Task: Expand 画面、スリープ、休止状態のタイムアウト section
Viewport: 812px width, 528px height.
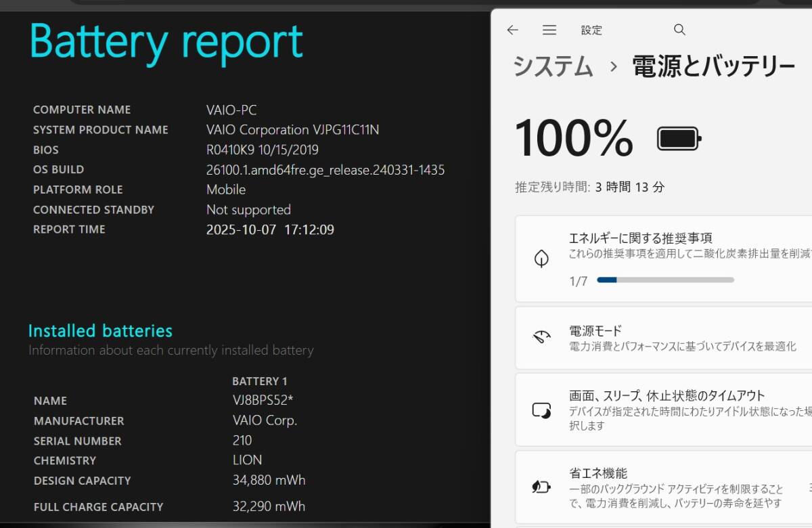Action: point(664,410)
